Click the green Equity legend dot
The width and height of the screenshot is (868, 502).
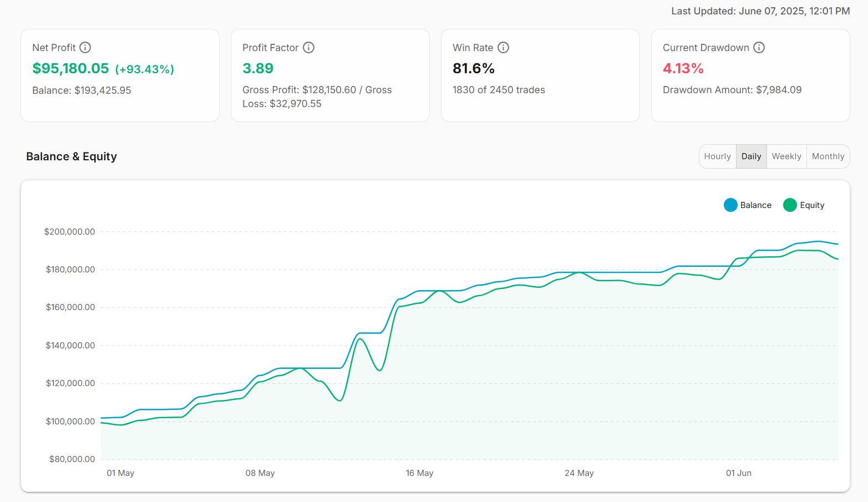[x=789, y=205]
